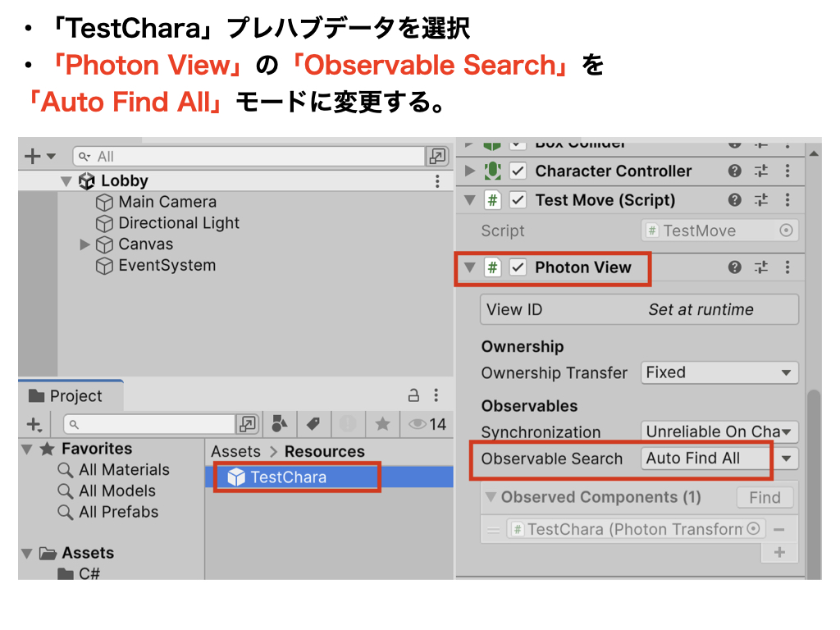Image resolution: width=840 pixels, height=630 pixels.
Task: Toggle Photon View enabled checkbox
Action: point(518,267)
